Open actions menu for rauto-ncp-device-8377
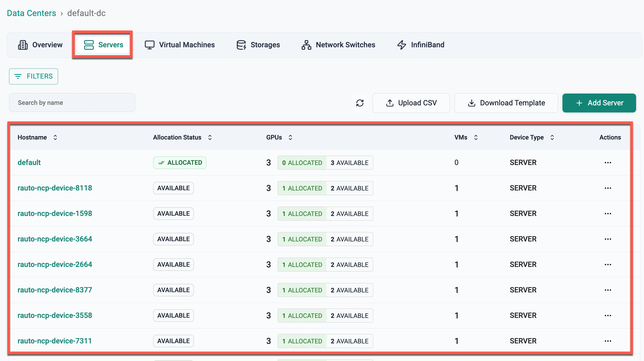 pos(608,290)
